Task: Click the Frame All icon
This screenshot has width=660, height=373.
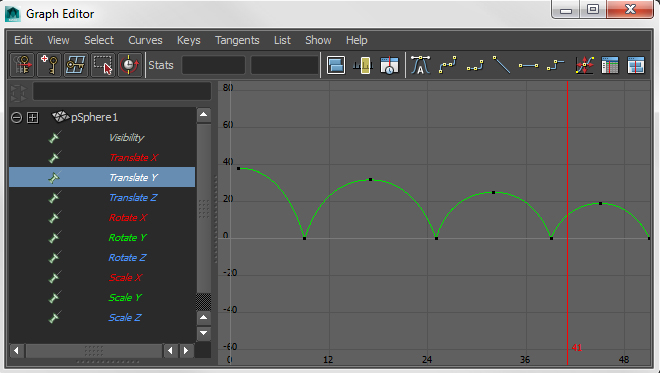Action: 336,65
